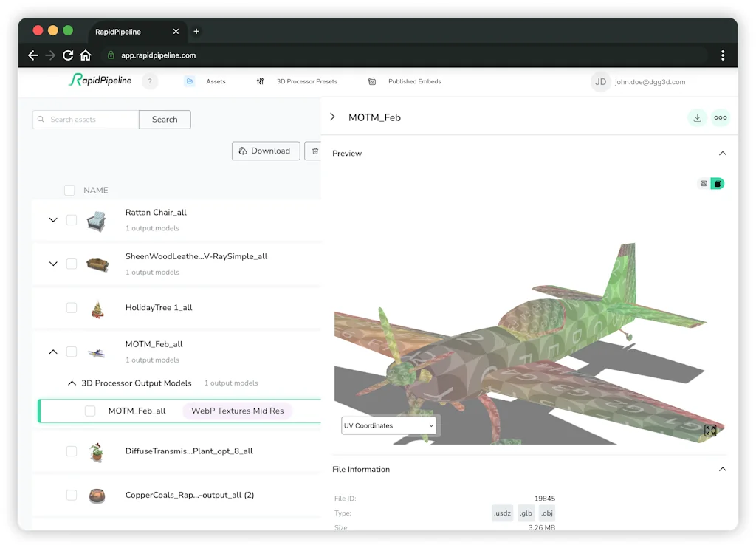Open the UV Coordinates dropdown
The width and height of the screenshot is (756, 548).
tap(389, 425)
